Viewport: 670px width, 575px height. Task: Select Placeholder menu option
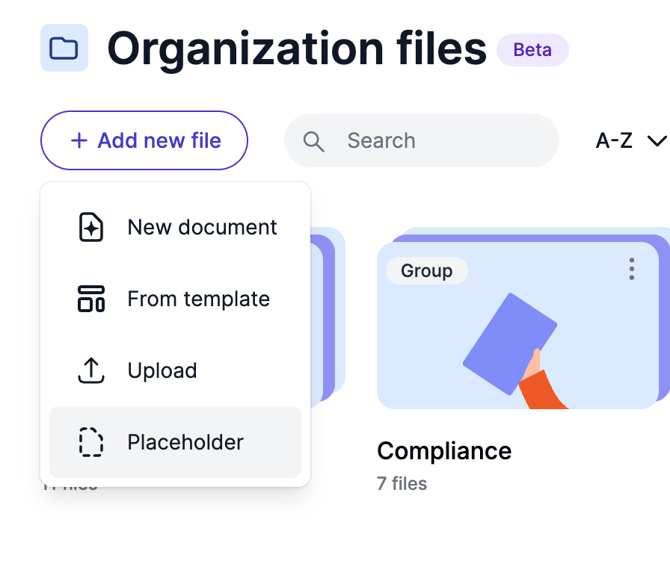point(176,442)
